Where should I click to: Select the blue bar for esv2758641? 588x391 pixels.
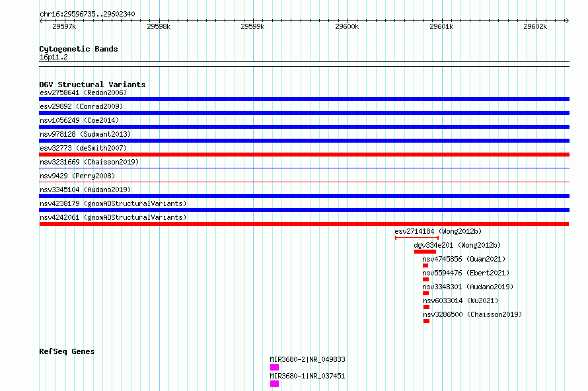point(304,99)
